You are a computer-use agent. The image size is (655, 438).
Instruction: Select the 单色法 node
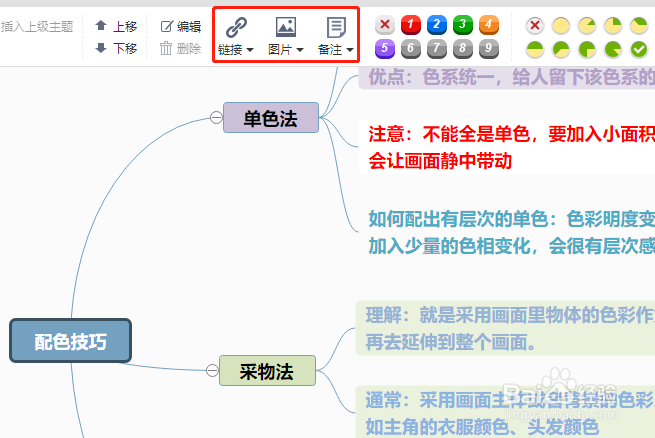[271, 117]
